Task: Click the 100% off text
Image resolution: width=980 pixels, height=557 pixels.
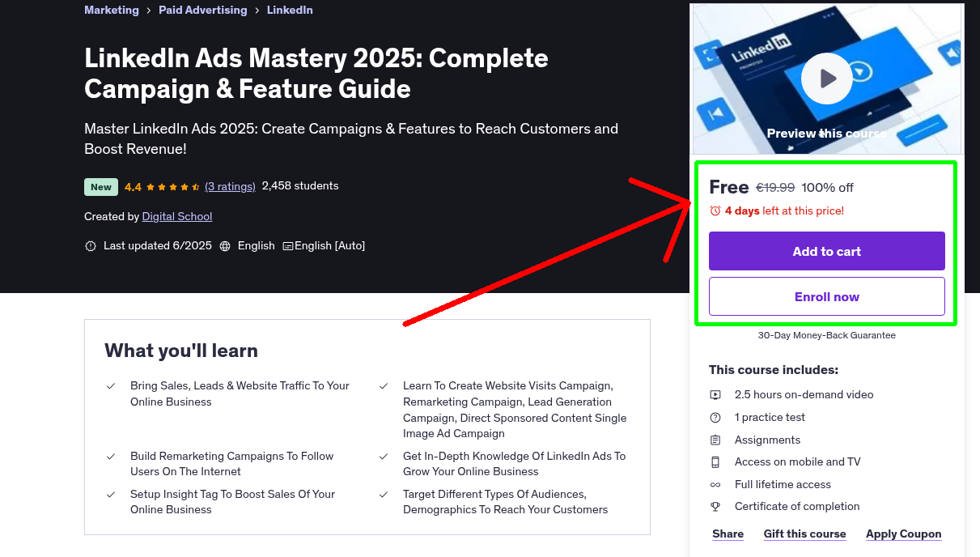Action: tap(828, 188)
